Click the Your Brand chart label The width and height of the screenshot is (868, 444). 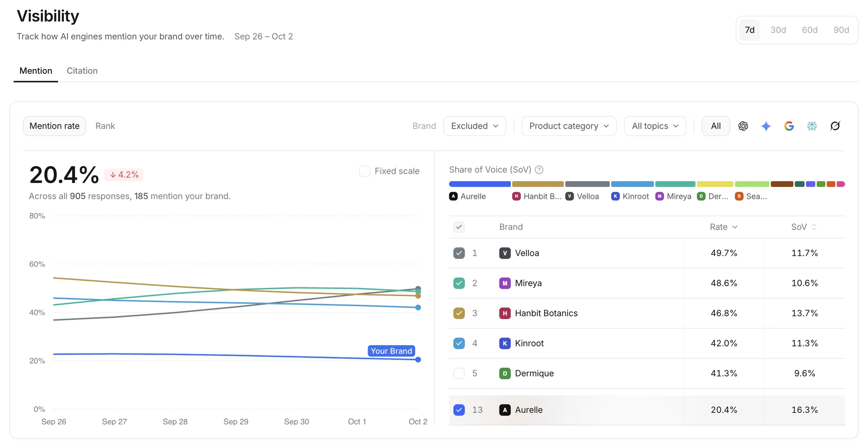(391, 351)
